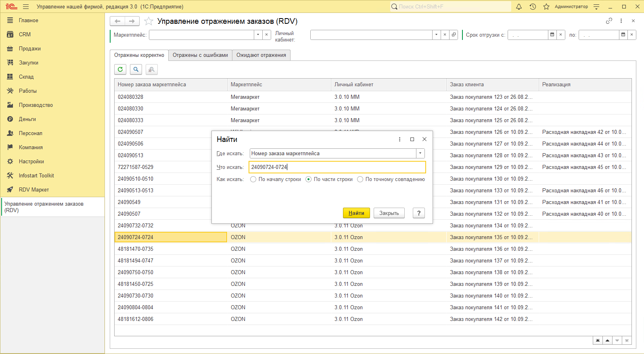
Task: Select 'По началу строки' search mode
Action: point(253,179)
